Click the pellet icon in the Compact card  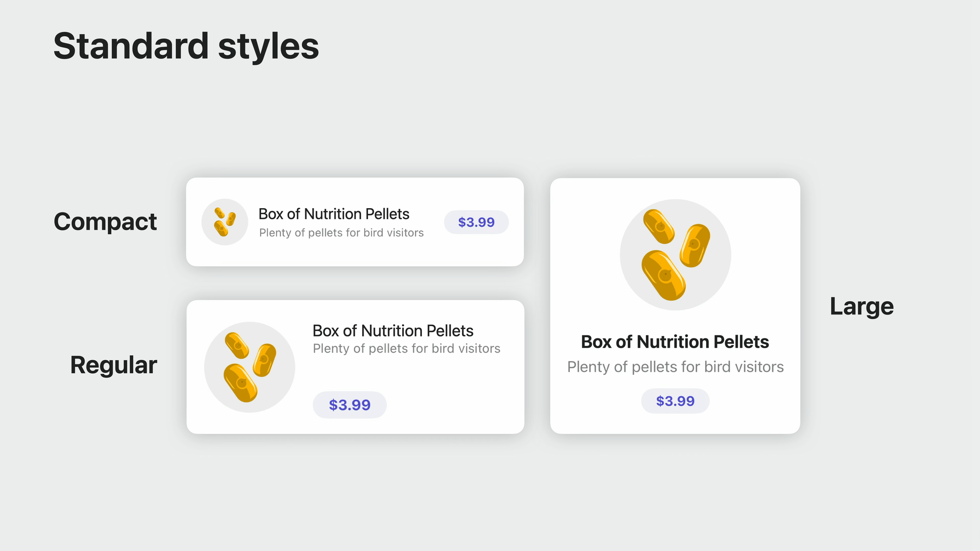coord(225,222)
